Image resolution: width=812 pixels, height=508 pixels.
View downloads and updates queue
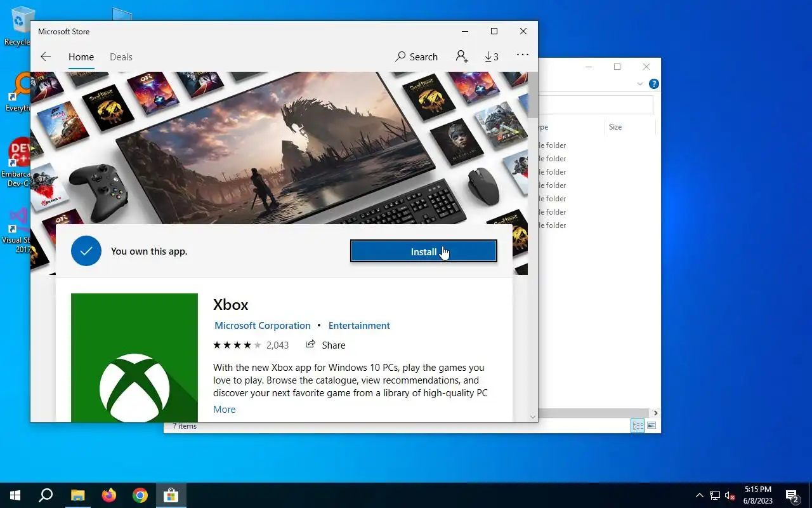(492, 57)
